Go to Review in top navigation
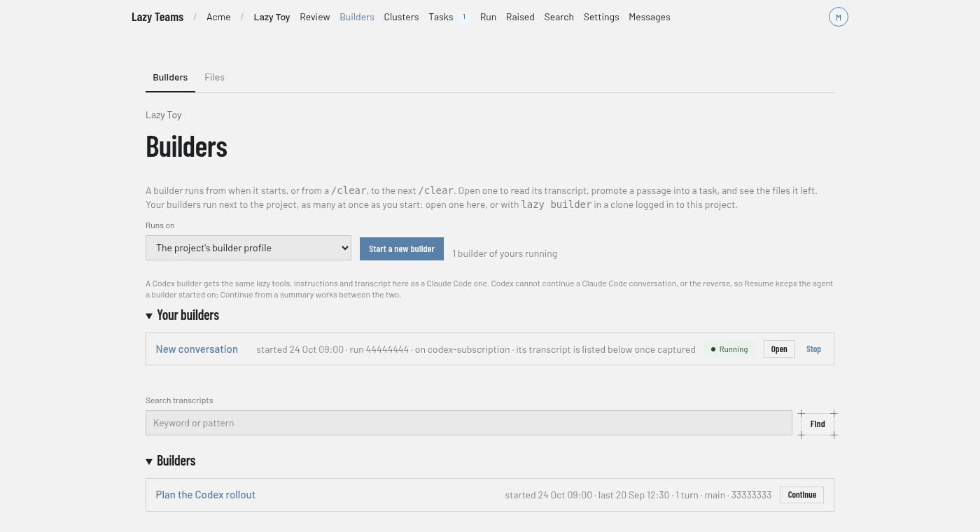The width and height of the screenshot is (980, 532). pos(315,17)
